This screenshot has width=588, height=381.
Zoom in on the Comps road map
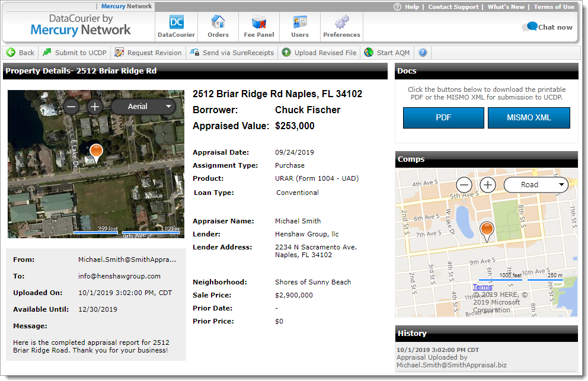[487, 185]
